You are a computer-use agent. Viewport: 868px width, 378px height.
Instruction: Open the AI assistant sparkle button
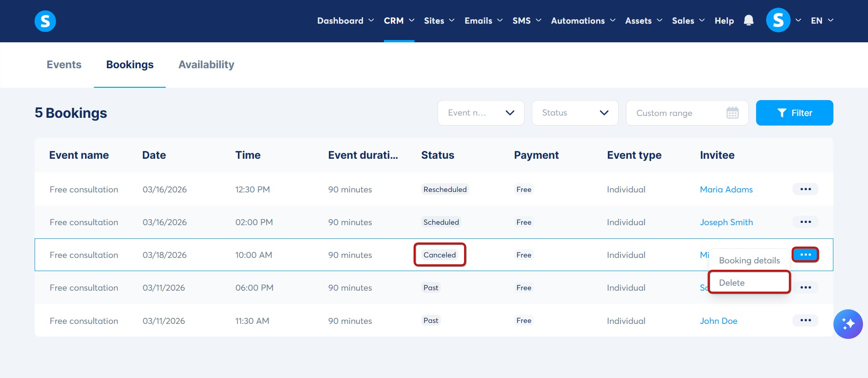click(x=848, y=324)
